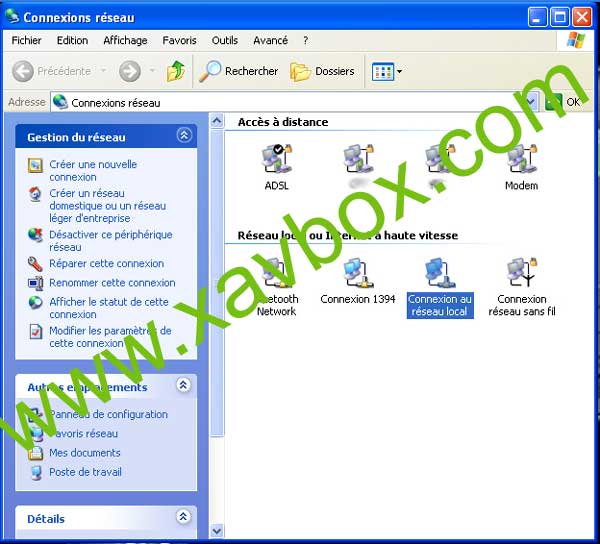Open the Fichier menu
Viewport: 600px width, 544px height.
[26, 40]
